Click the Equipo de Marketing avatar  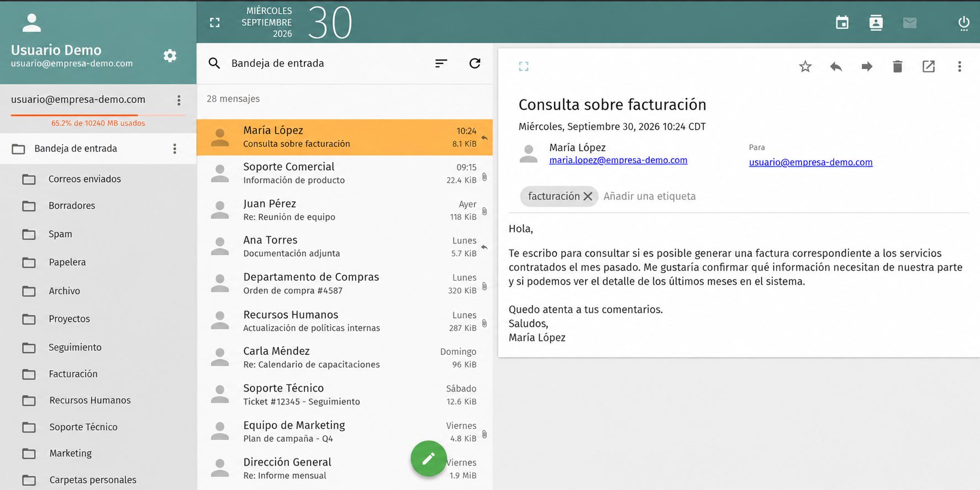click(220, 432)
